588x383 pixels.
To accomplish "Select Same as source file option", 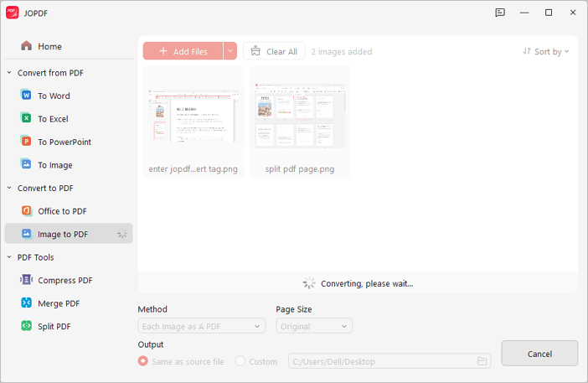I will pyautogui.click(x=143, y=361).
